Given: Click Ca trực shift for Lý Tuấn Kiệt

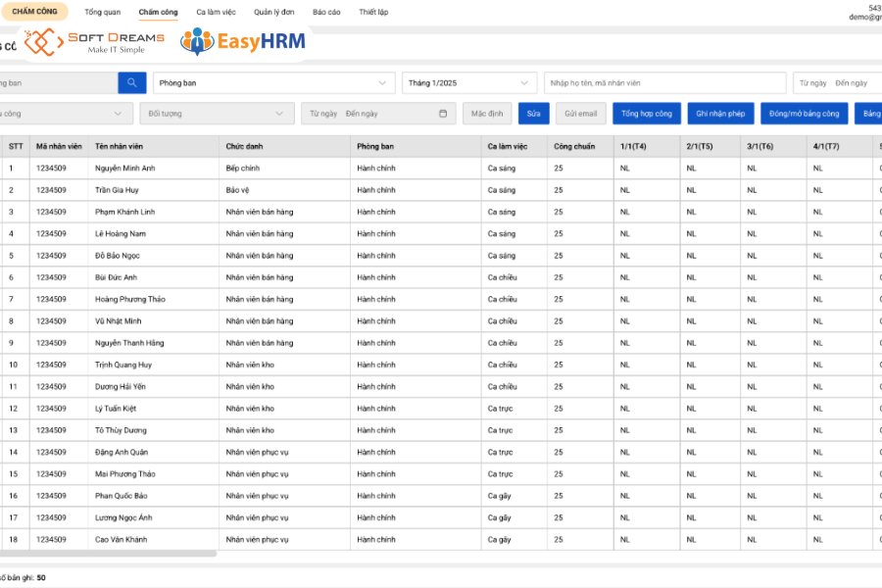Looking at the screenshot, I should (500, 409).
